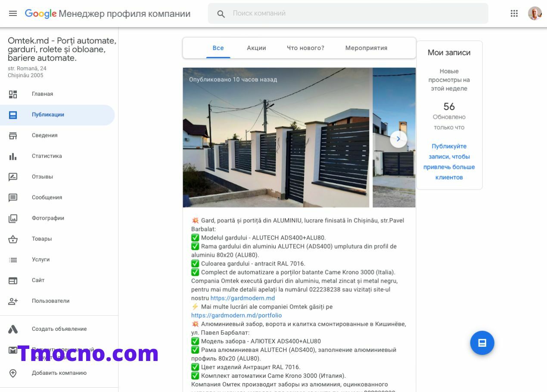Open the account profile avatar
Image resolution: width=547 pixels, height=392 pixels.
point(535,13)
